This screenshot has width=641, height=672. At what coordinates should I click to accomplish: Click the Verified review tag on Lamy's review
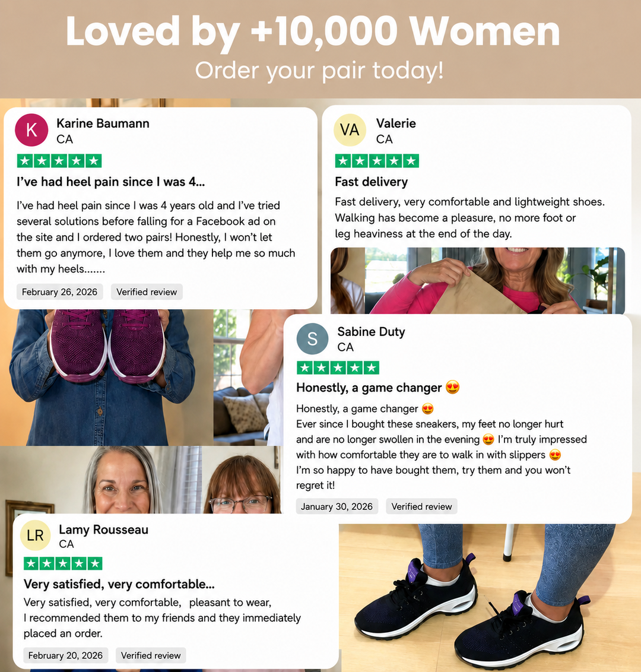click(x=151, y=655)
